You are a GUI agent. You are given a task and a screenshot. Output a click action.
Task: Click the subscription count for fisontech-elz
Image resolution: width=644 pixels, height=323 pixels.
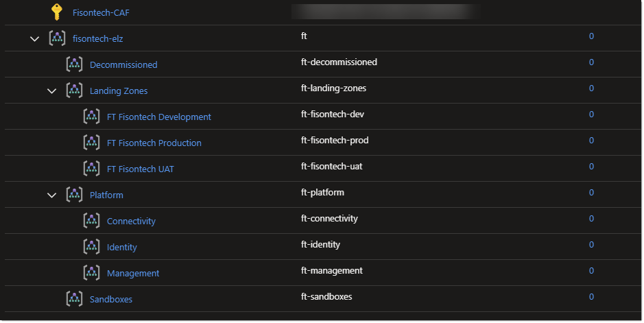[x=591, y=36]
